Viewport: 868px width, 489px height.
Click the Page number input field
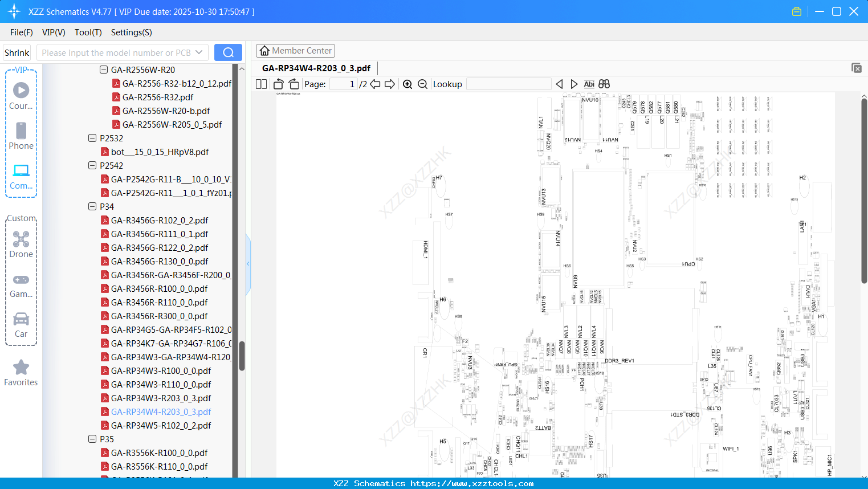click(x=344, y=84)
